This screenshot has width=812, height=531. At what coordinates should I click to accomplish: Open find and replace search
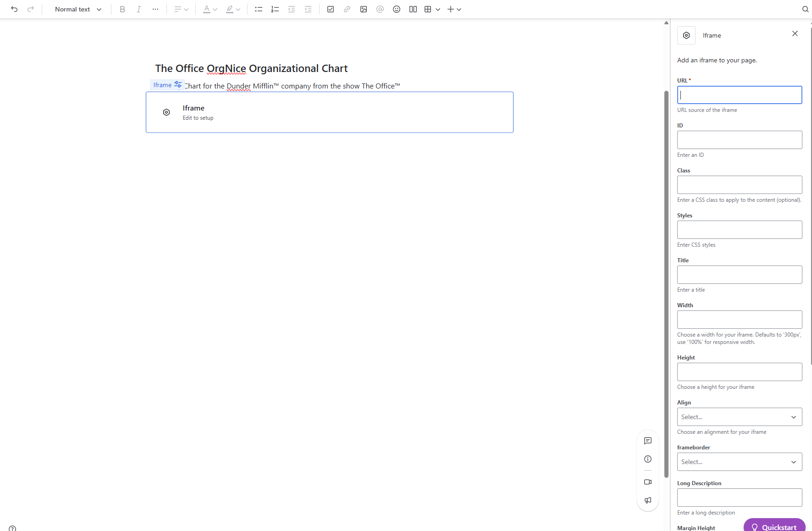tap(805, 9)
